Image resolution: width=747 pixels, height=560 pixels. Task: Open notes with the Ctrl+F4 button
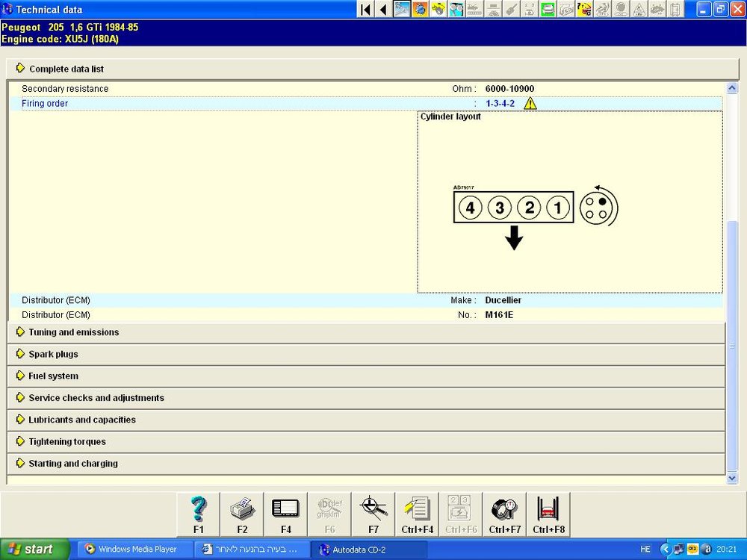coord(418,514)
